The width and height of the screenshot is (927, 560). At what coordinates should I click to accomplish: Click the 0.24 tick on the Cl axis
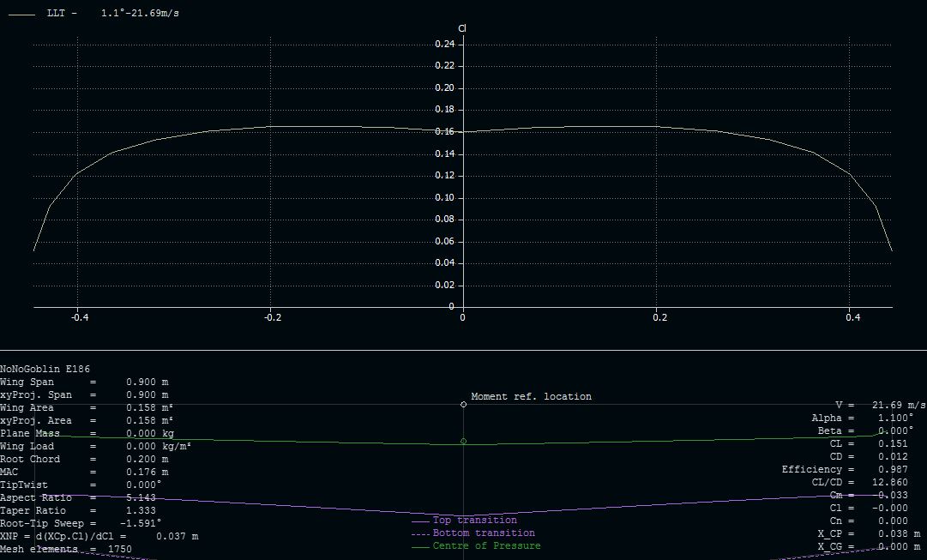pos(443,45)
